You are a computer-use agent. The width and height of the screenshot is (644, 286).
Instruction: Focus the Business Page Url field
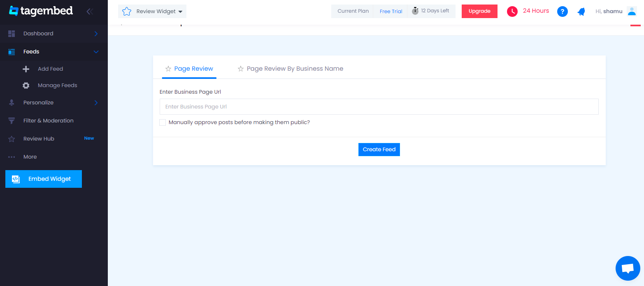coord(379,106)
